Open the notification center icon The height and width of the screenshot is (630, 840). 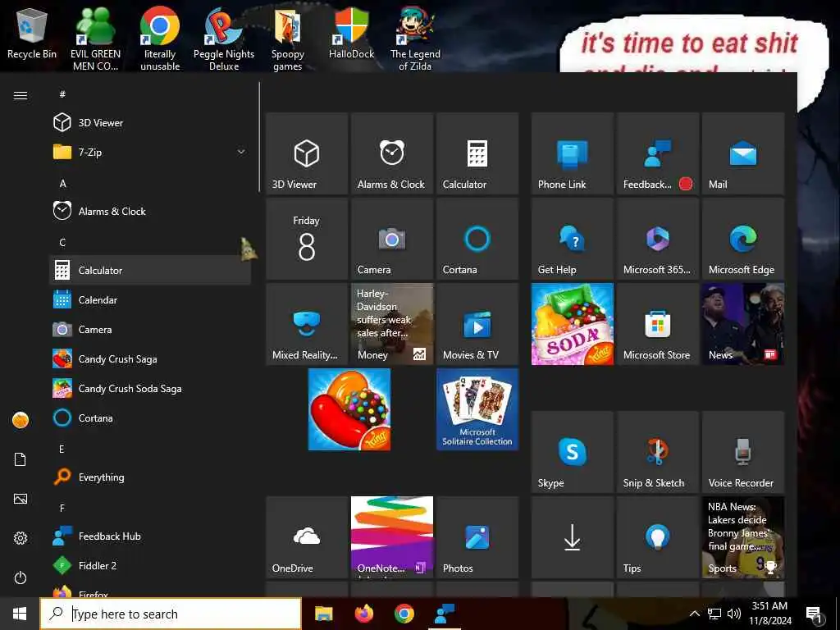813,614
